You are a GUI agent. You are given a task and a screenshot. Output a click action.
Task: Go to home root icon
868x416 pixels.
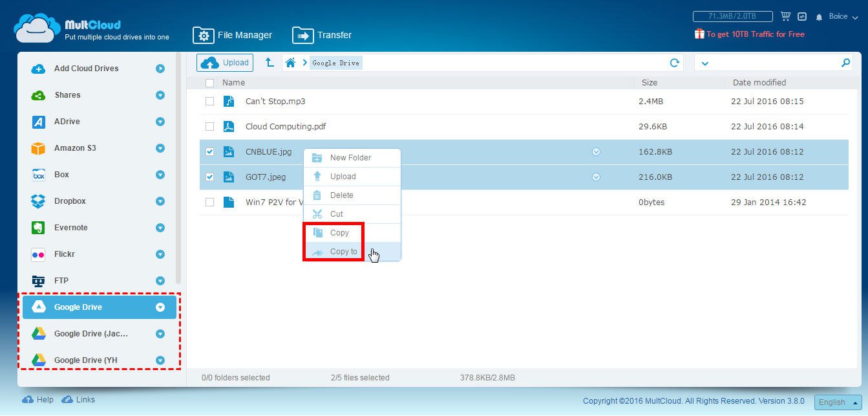pyautogui.click(x=291, y=63)
